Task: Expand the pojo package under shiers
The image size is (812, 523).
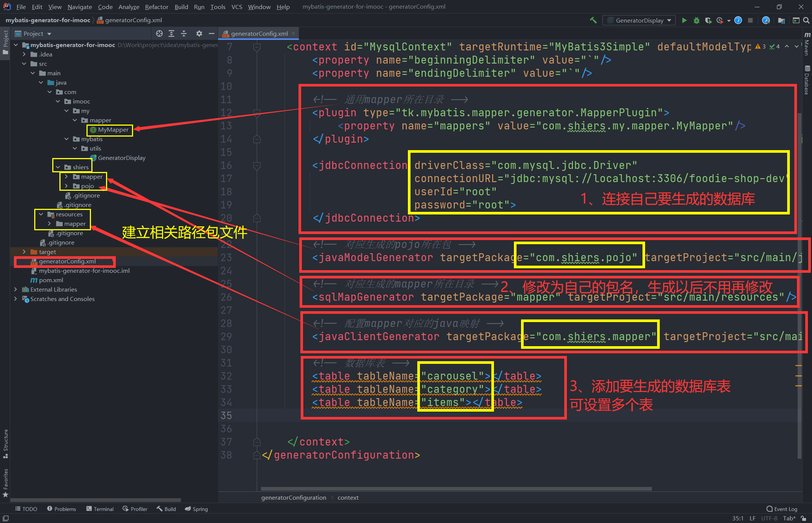Action: pos(66,186)
